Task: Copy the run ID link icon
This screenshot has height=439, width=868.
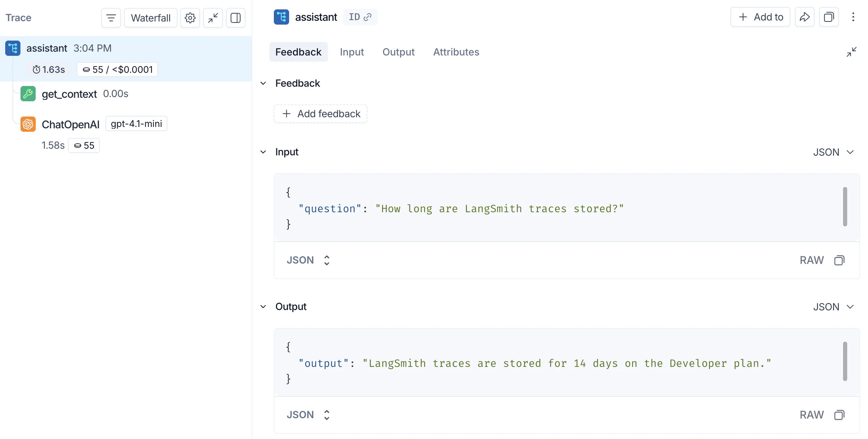Action: [x=368, y=17]
